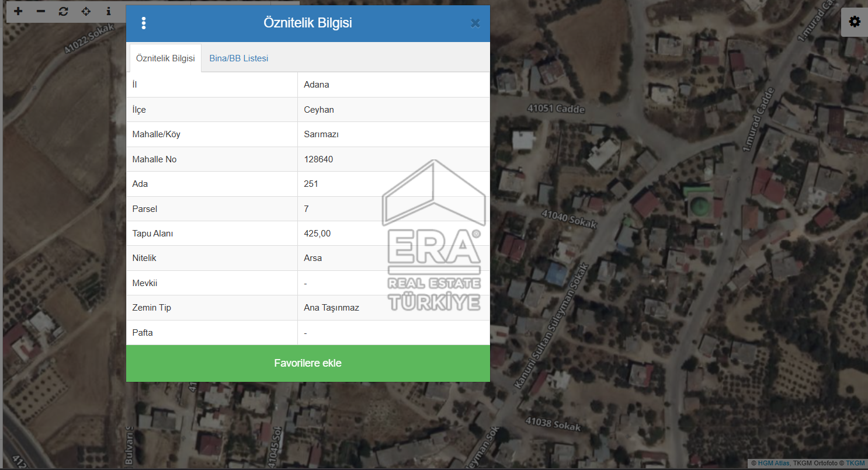The height and width of the screenshot is (470, 868).
Task: Select the Mahalle No value 128640
Action: 318,159
